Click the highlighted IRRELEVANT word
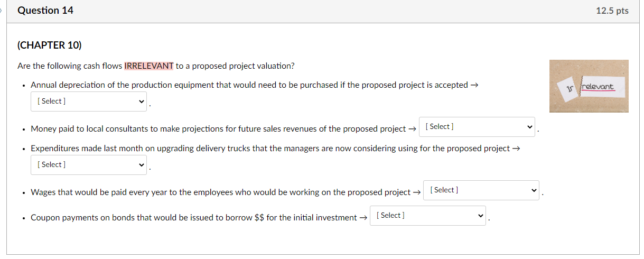Screen dimensions: 644x259 click(149, 66)
